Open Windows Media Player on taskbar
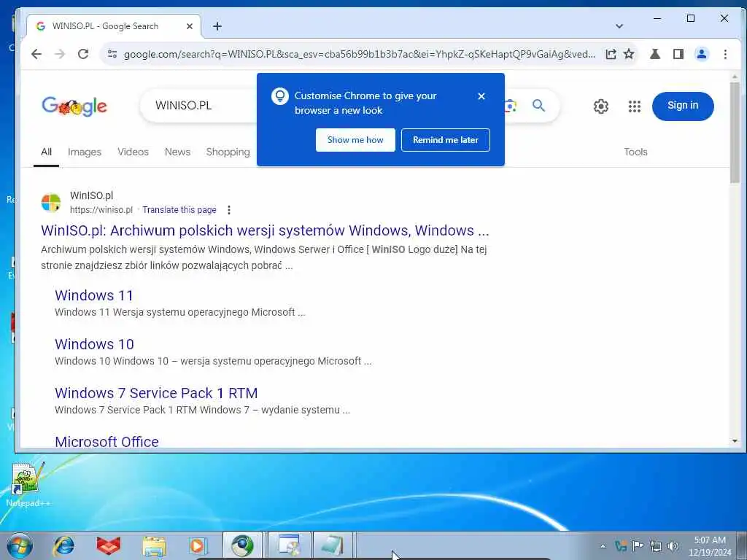 (x=197, y=545)
